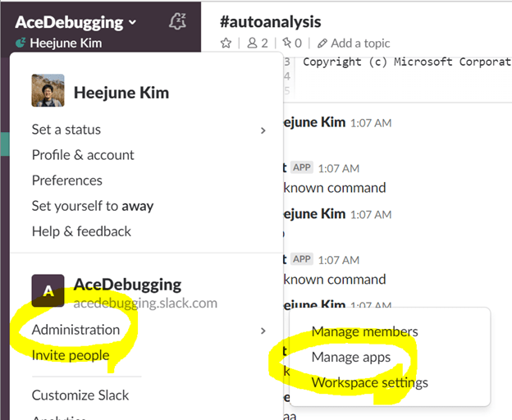Expand the Set a status submenu arrow
This screenshot has height=420, width=512.
(x=263, y=130)
